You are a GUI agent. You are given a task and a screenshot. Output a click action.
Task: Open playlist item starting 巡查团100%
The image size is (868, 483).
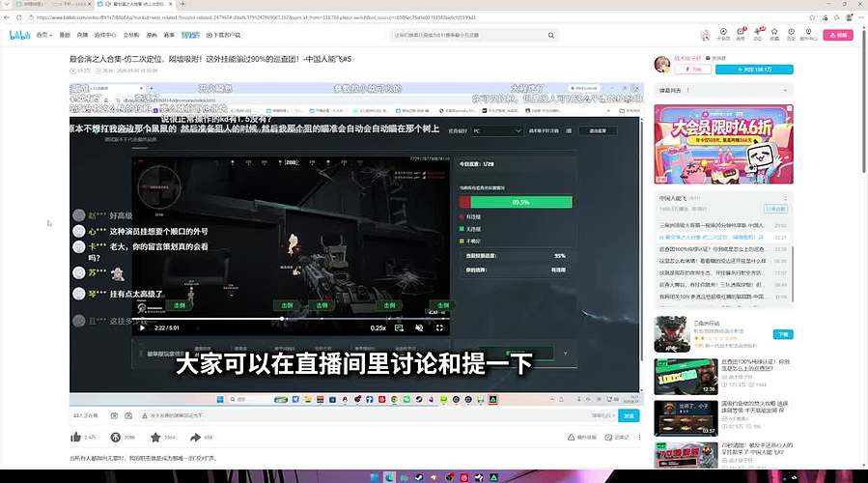(x=722, y=249)
